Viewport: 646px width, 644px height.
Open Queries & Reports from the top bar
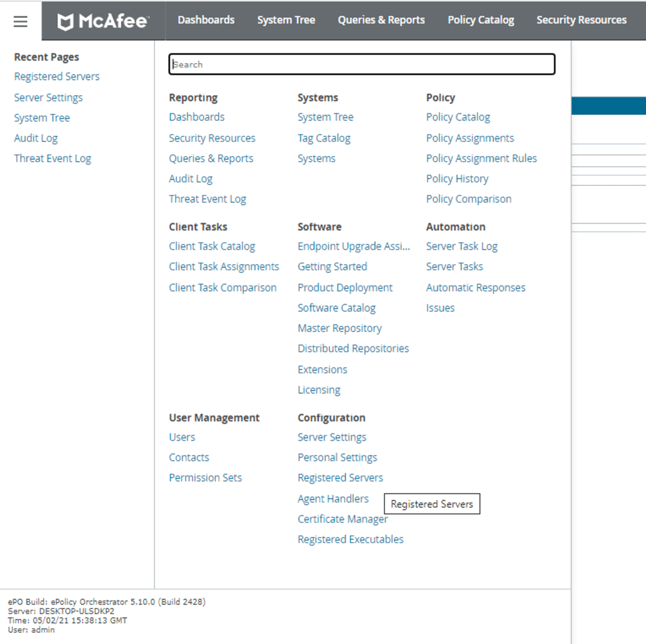pyautogui.click(x=381, y=19)
